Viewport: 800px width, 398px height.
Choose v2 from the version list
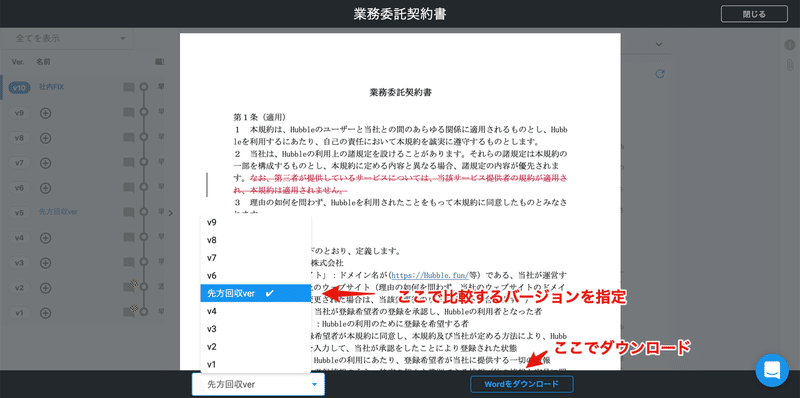[256, 346]
